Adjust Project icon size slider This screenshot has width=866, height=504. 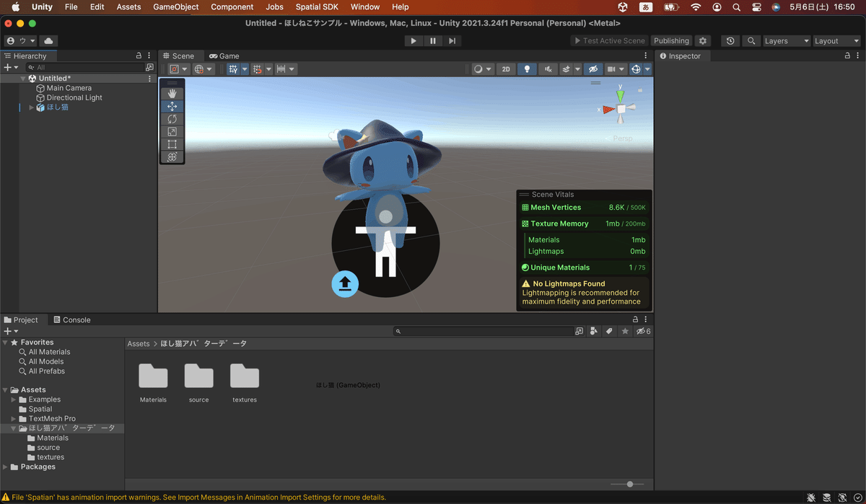pyautogui.click(x=630, y=485)
